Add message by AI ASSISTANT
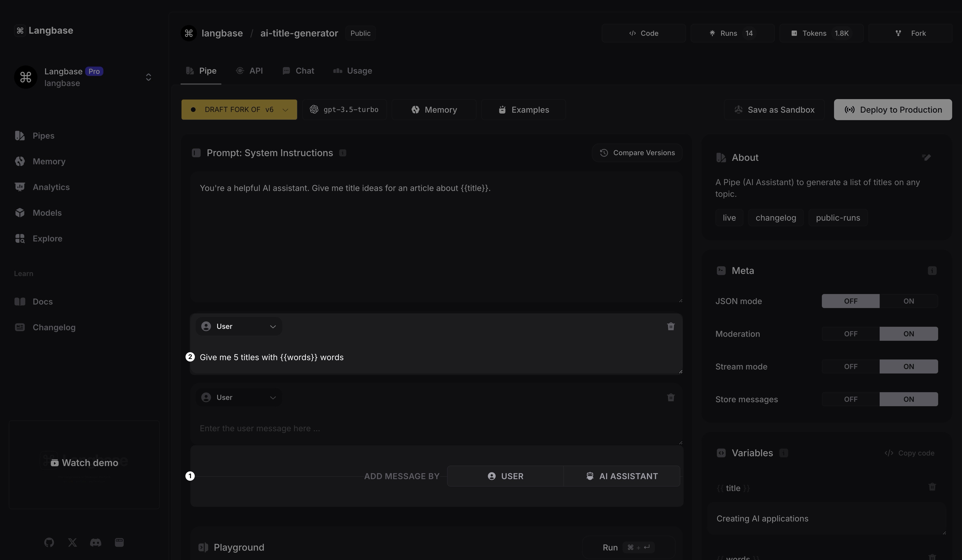 pyautogui.click(x=621, y=476)
